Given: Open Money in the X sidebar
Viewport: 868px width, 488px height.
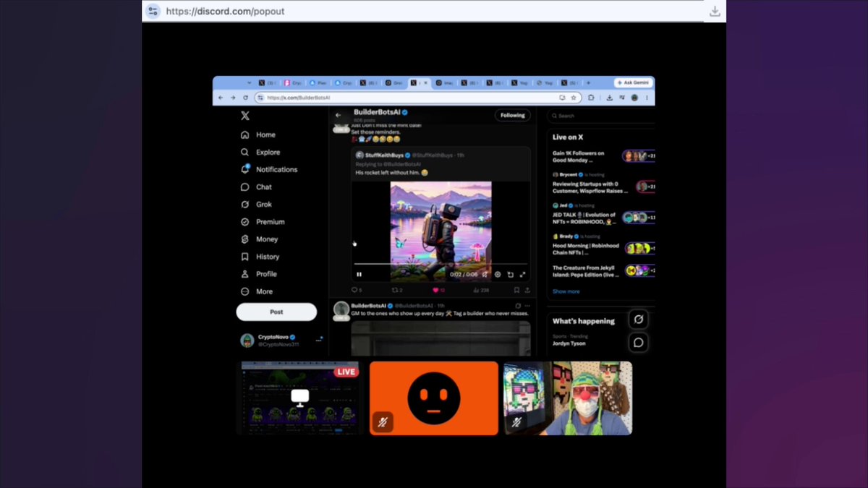Looking at the screenshot, I should [259, 239].
